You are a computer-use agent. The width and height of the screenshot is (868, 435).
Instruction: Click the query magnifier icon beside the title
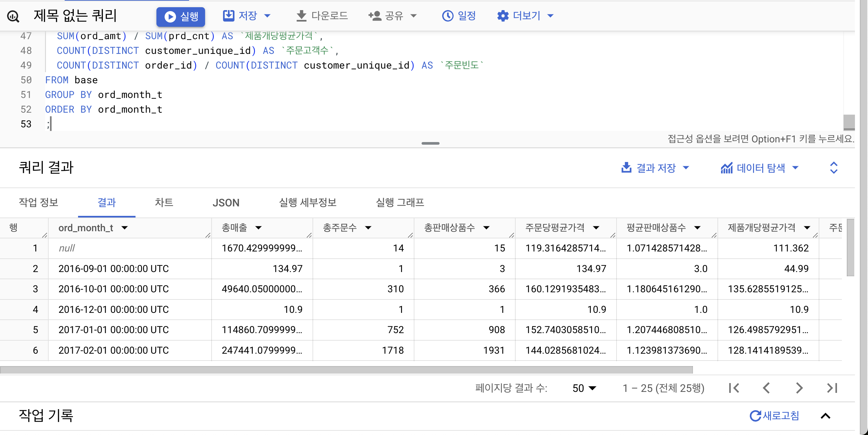click(x=13, y=16)
